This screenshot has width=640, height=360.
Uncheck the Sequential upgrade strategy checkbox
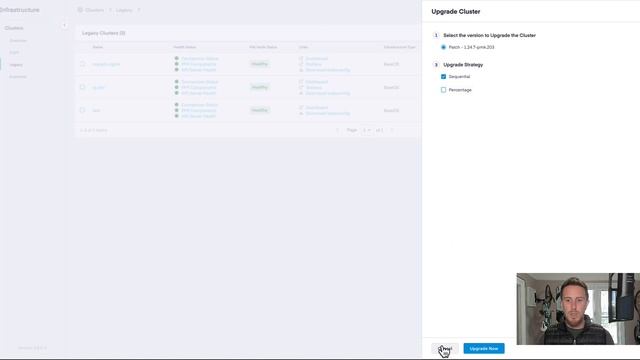(443, 77)
